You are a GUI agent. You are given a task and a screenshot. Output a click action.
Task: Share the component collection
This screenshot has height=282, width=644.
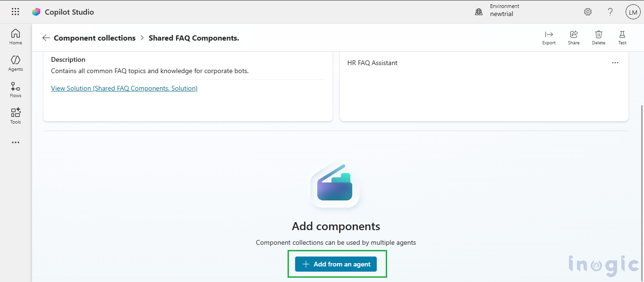point(574,38)
